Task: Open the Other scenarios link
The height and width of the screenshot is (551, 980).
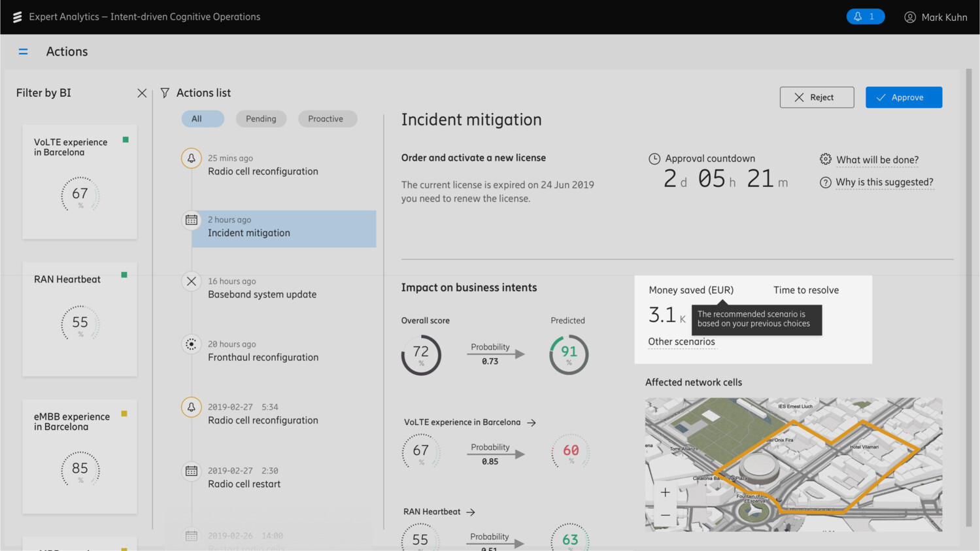Action: click(681, 342)
